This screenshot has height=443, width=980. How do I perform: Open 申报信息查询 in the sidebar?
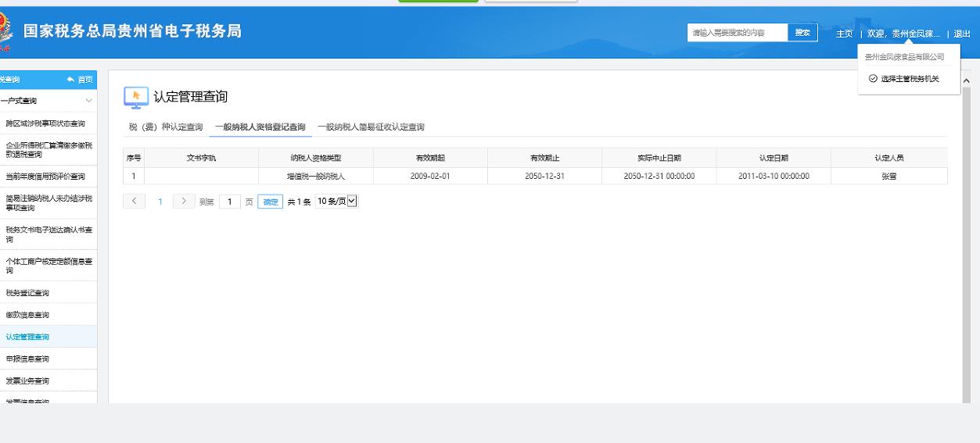click(27, 359)
